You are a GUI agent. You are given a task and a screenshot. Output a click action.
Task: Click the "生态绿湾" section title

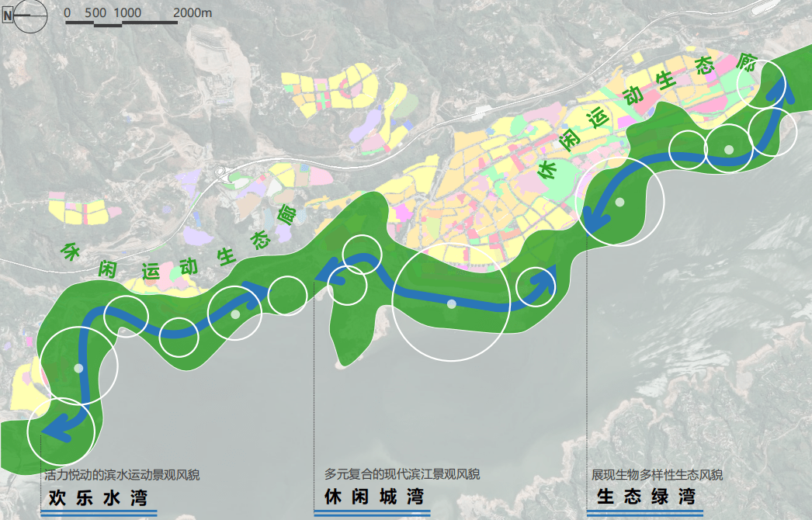click(645, 497)
